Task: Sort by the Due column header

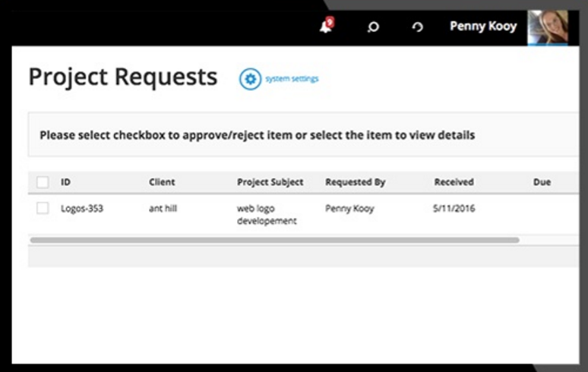Action: tap(542, 182)
